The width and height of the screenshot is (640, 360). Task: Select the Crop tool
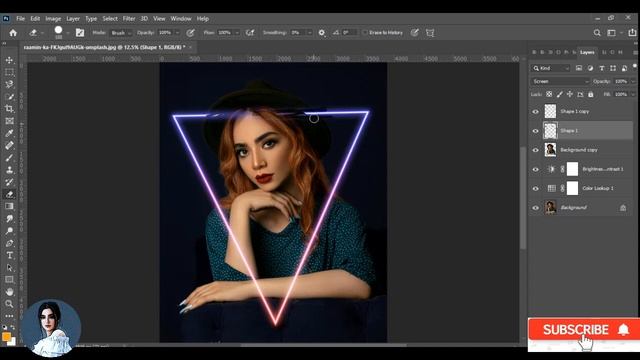coord(9,109)
